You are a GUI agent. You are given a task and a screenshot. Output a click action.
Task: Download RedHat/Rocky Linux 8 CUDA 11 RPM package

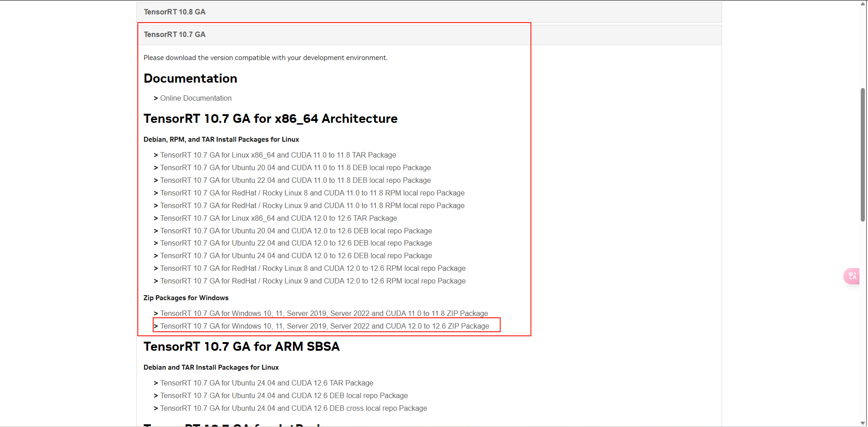tap(312, 193)
